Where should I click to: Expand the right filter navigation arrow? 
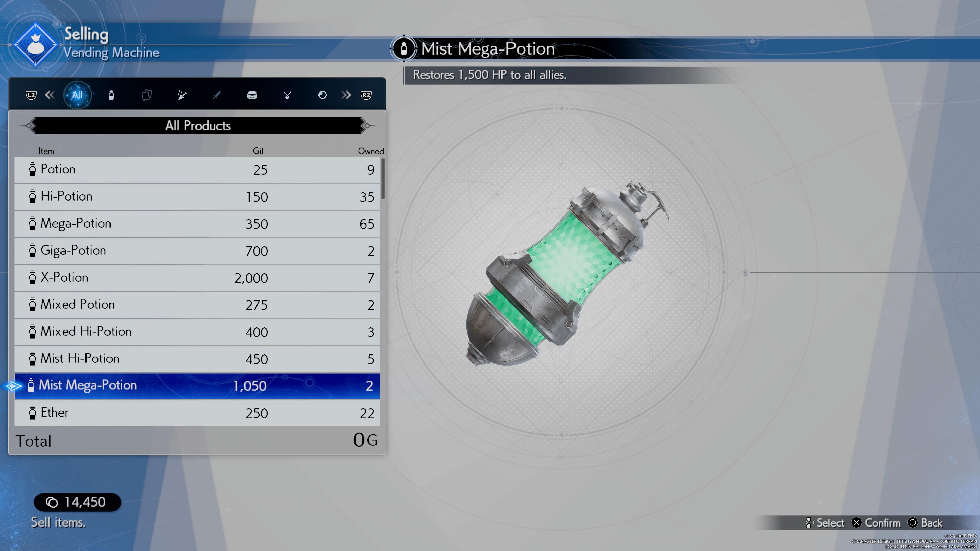tap(346, 95)
